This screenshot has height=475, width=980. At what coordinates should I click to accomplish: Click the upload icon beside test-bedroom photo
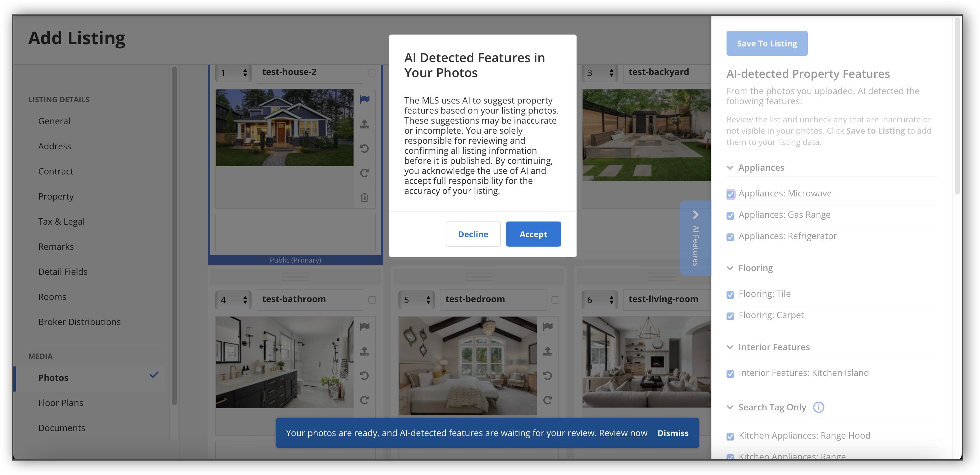pos(547,351)
